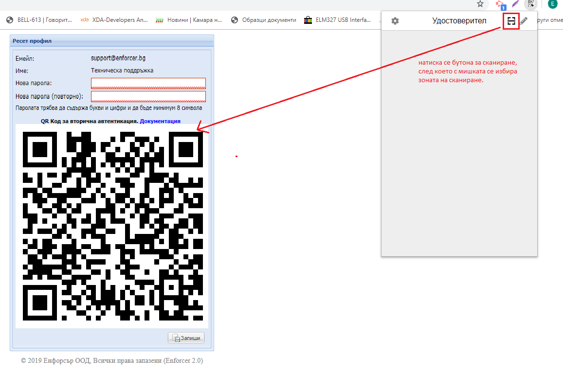
Task: Click the Нова парола input field
Action: click(x=148, y=83)
